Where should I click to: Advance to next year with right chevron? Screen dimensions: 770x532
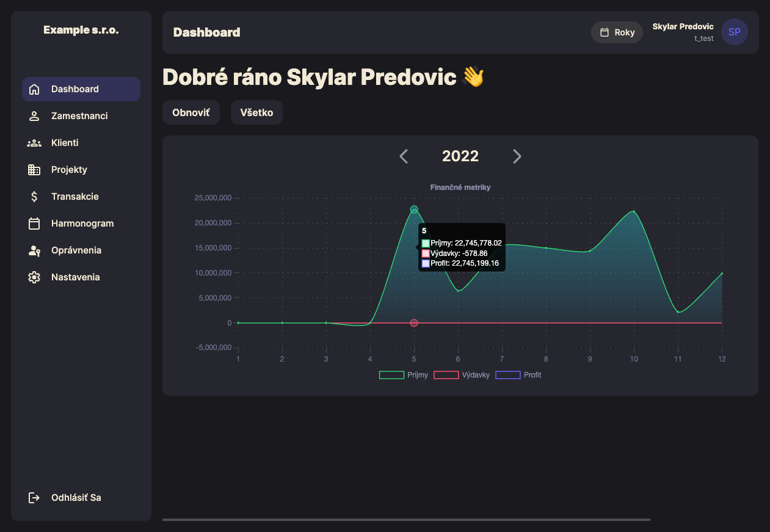tap(517, 156)
